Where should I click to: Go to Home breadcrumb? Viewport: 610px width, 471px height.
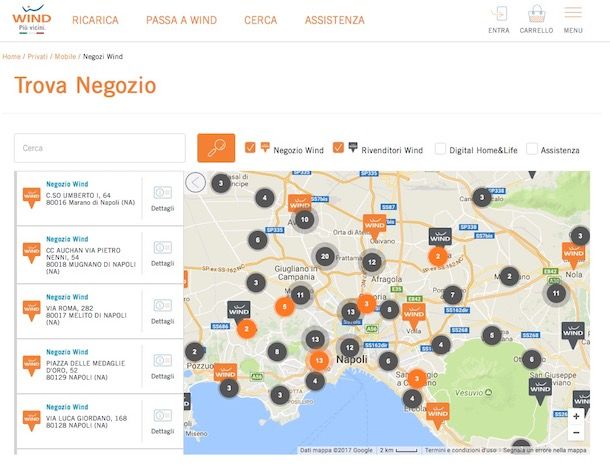point(11,56)
